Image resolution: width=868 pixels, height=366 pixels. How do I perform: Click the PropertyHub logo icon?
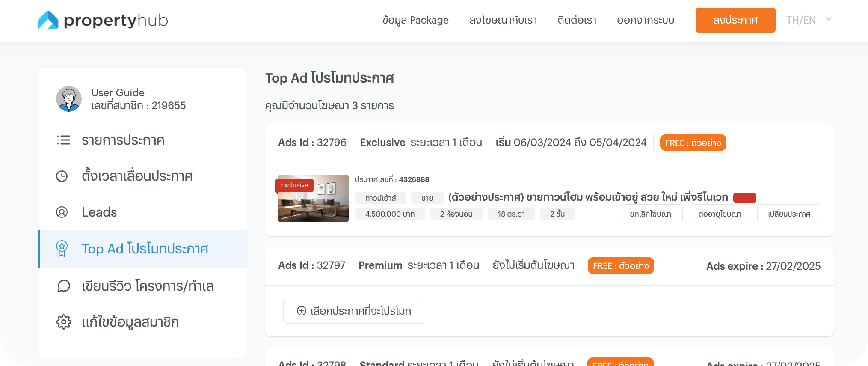click(x=48, y=19)
